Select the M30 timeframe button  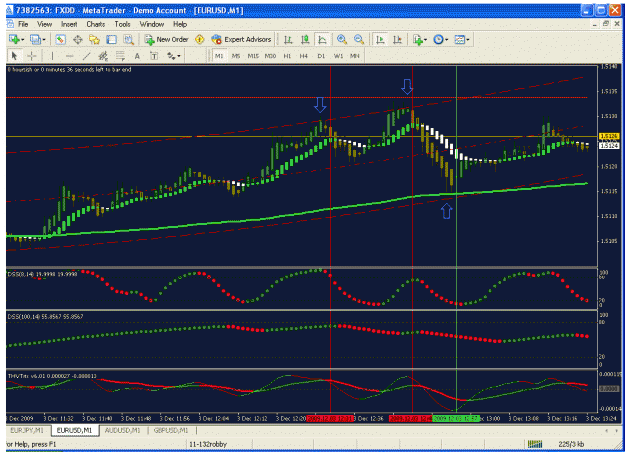[270, 56]
